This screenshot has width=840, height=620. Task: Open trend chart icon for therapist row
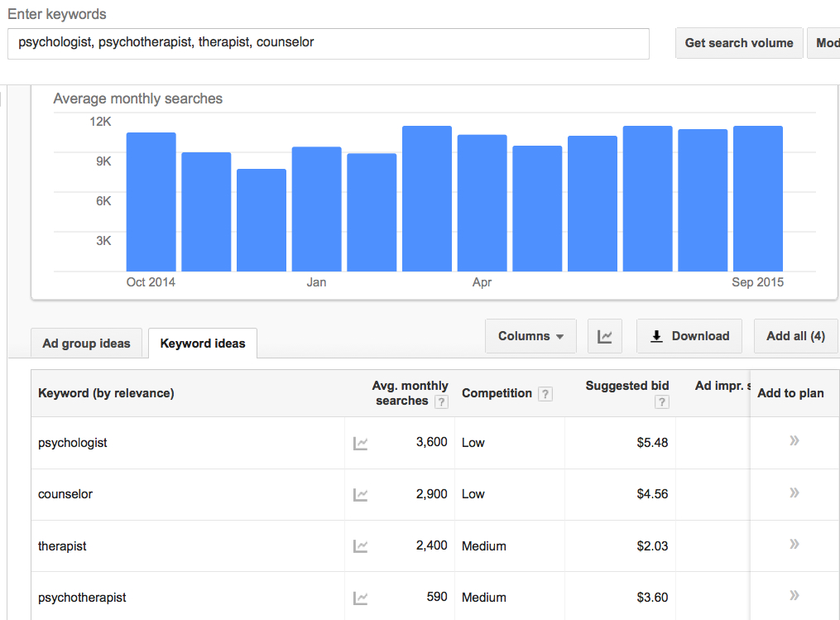(x=361, y=546)
